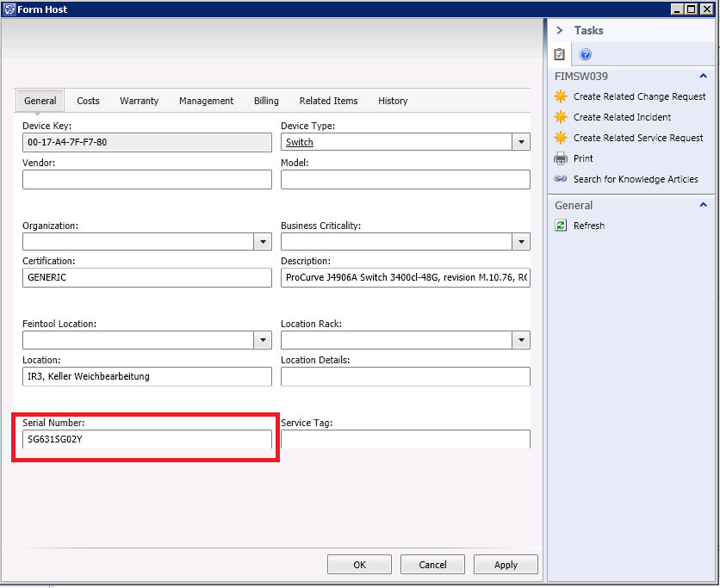Click the Create Related Service Request star icon
The image size is (720, 588).
[560, 138]
